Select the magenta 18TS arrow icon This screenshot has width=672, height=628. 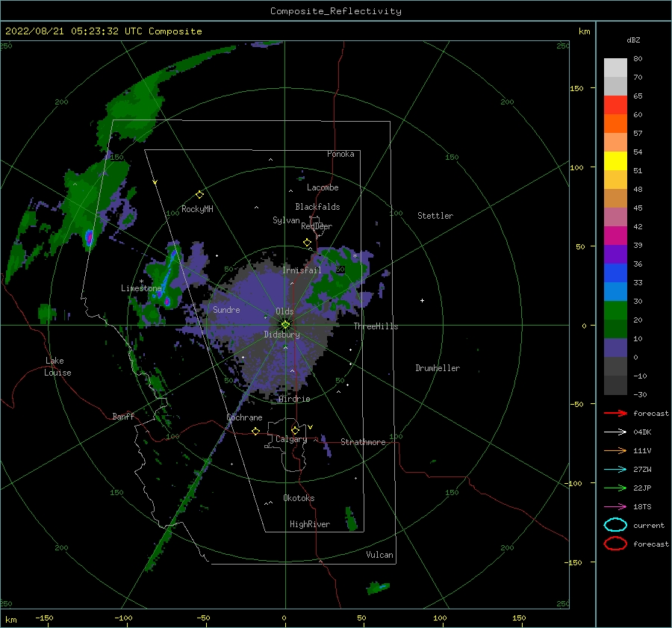(x=615, y=507)
